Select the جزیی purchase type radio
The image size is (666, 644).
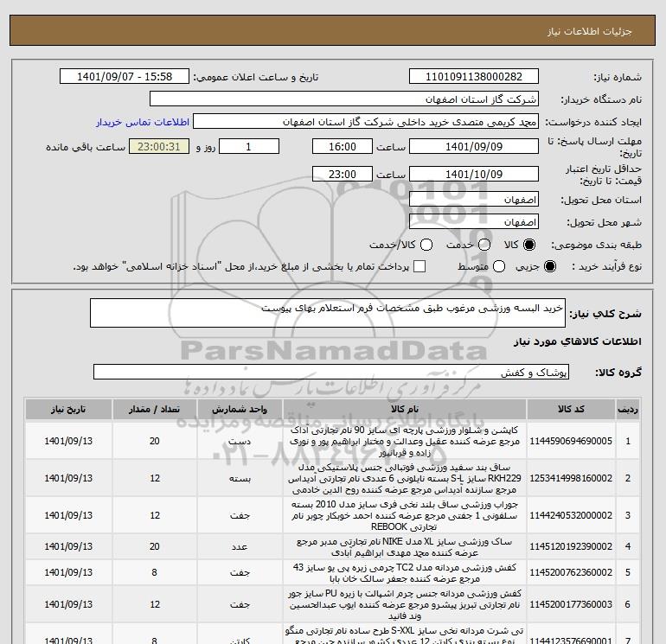click(x=549, y=266)
